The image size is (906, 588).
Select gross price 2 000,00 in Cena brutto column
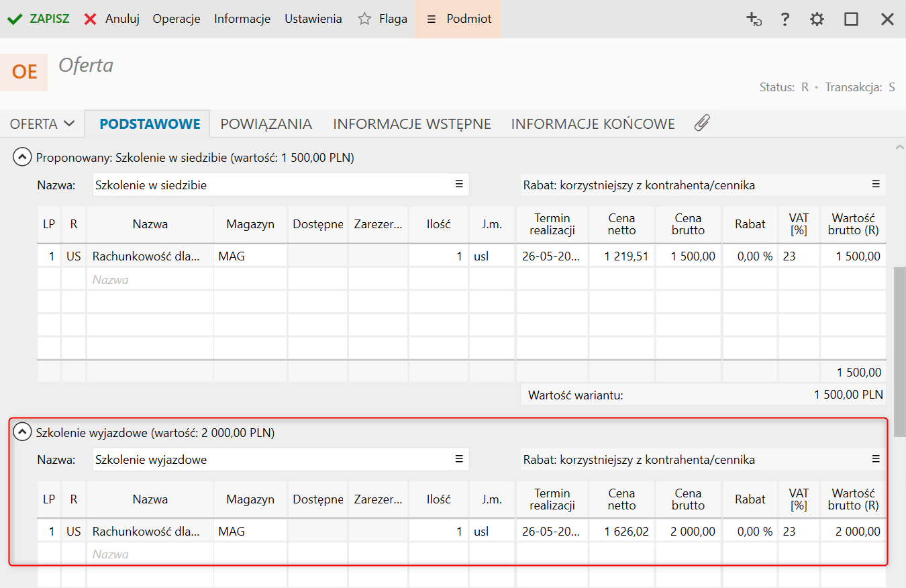pos(689,532)
